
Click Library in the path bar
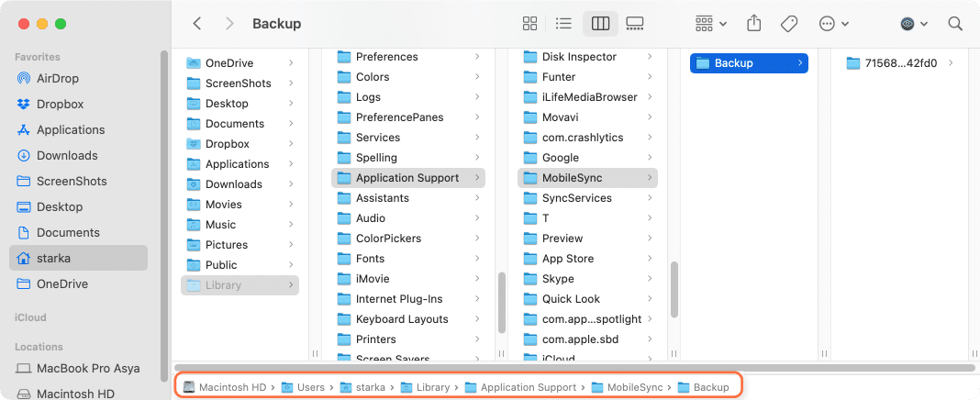click(426, 387)
